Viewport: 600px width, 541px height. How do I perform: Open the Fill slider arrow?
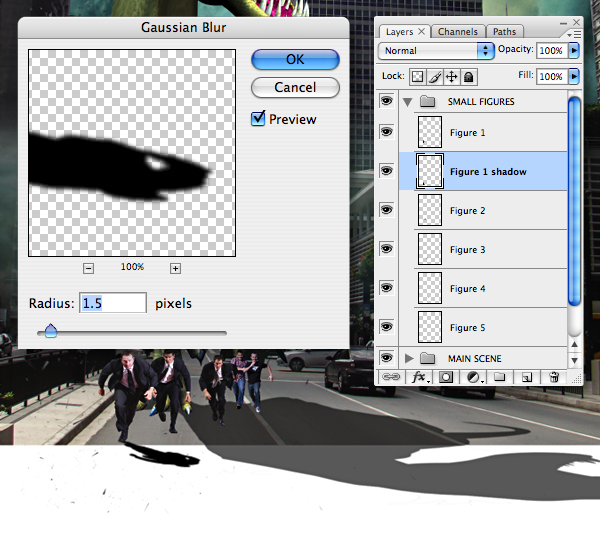coord(574,77)
